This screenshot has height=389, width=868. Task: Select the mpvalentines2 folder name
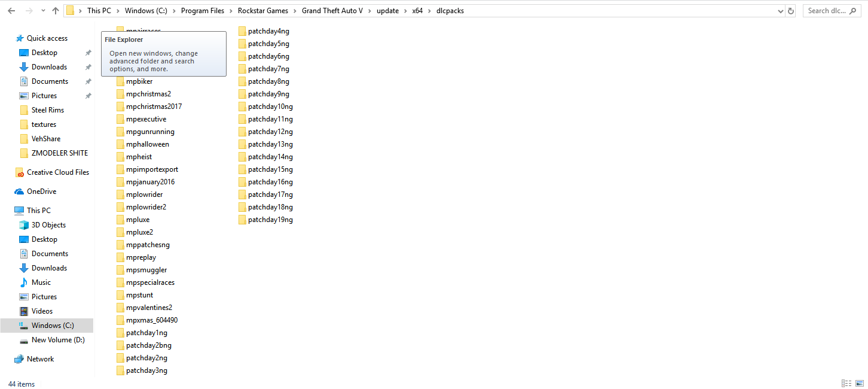149,308
